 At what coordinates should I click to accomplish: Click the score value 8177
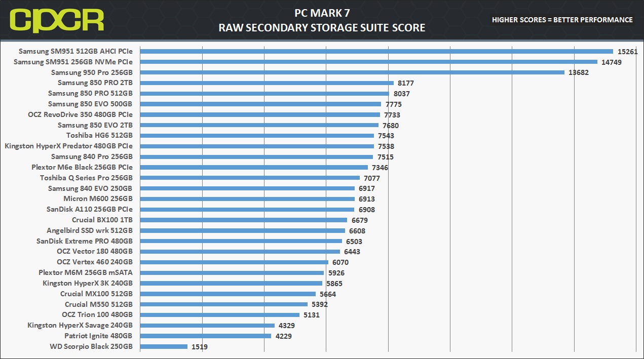(406, 83)
